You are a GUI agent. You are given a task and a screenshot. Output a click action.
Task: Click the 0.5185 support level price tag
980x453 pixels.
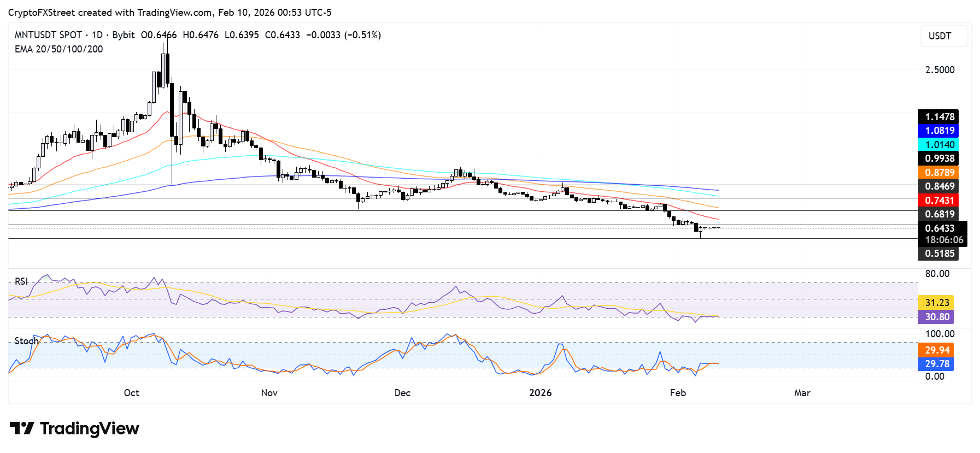pyautogui.click(x=938, y=254)
